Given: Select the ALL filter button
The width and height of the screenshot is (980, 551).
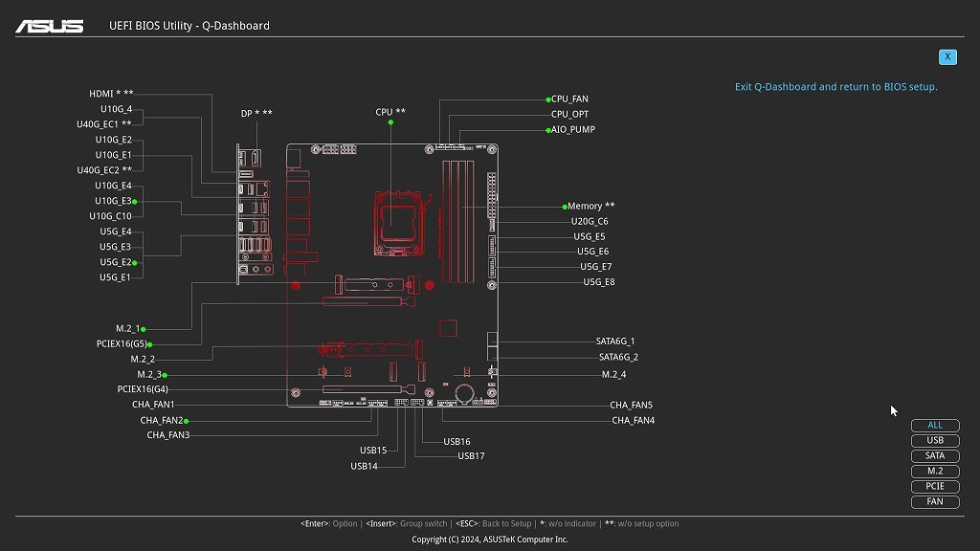Looking at the screenshot, I should [935, 426].
